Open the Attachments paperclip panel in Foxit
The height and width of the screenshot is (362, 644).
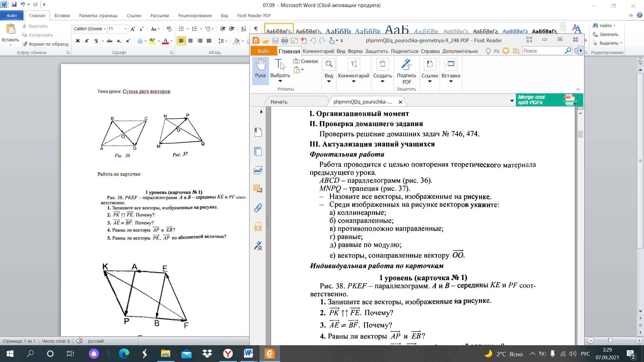[x=258, y=208]
